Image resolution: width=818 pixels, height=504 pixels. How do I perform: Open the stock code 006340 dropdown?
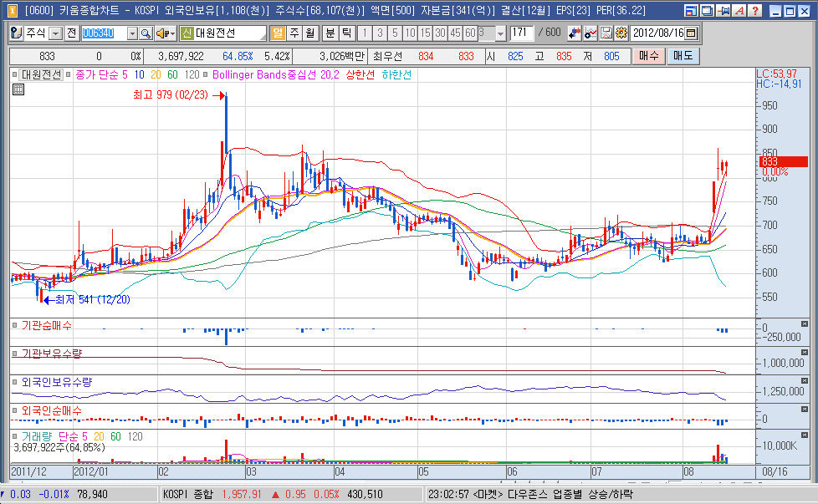pyautogui.click(x=132, y=33)
